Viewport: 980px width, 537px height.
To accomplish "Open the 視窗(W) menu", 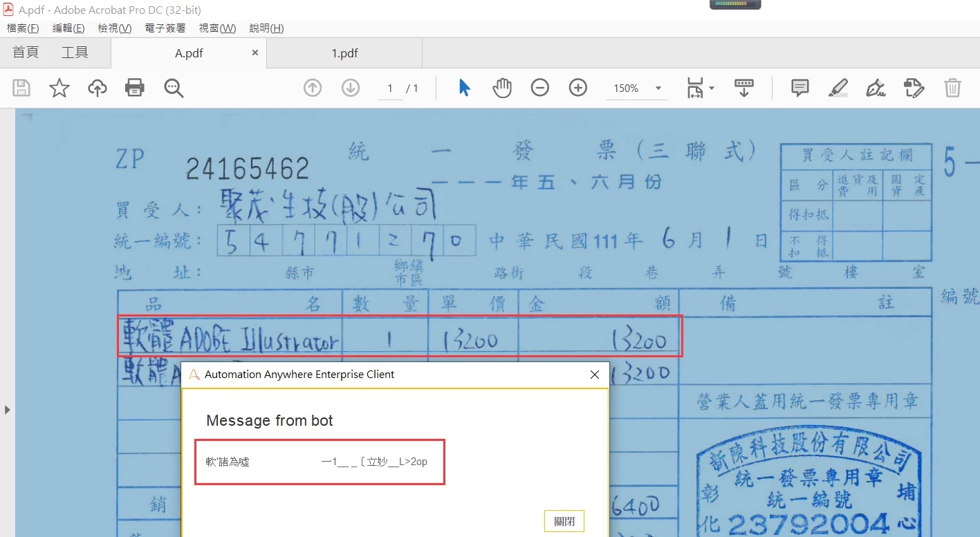I will (217, 28).
